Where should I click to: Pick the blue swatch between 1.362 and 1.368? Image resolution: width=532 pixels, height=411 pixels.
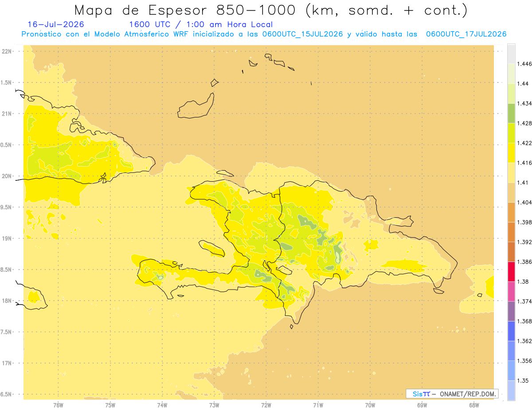(x=511, y=331)
